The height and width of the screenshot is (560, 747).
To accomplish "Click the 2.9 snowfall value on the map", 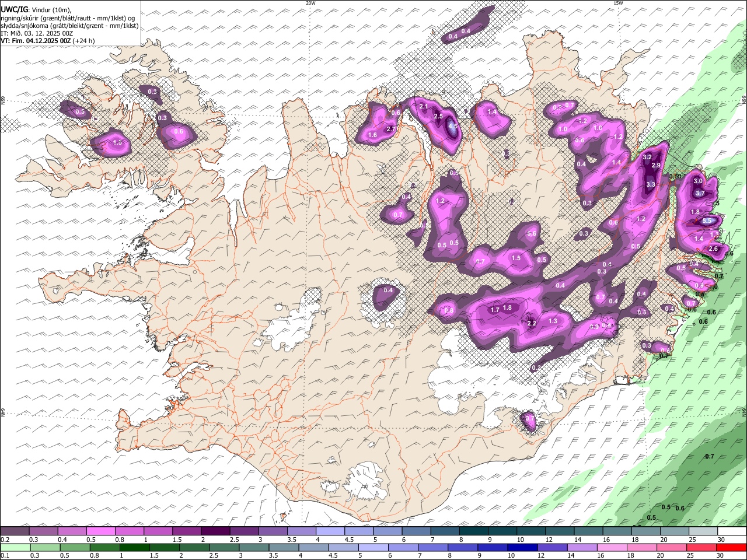I will click(656, 166).
